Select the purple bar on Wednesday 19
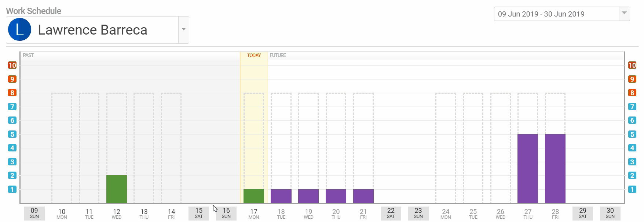644x222 pixels. point(308,196)
